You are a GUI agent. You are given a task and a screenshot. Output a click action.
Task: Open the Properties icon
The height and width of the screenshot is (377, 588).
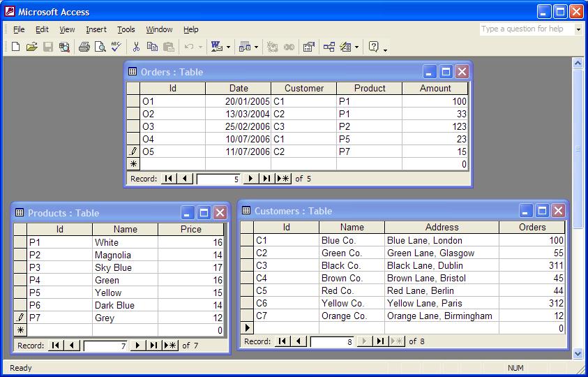308,47
